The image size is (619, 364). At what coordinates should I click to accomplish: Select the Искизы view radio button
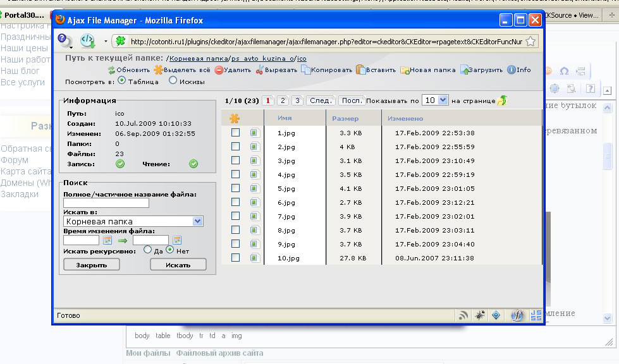[x=173, y=81]
